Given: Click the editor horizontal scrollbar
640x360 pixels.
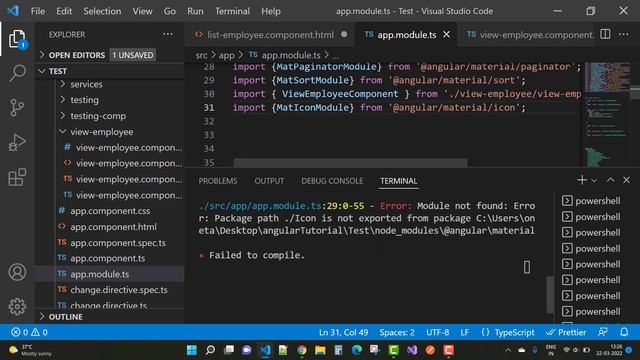Looking at the screenshot, I should (351, 162).
